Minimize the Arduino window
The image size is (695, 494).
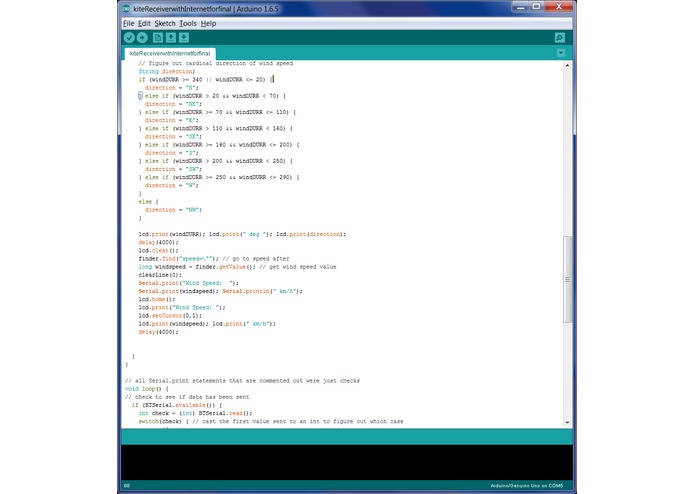tap(520, 7)
